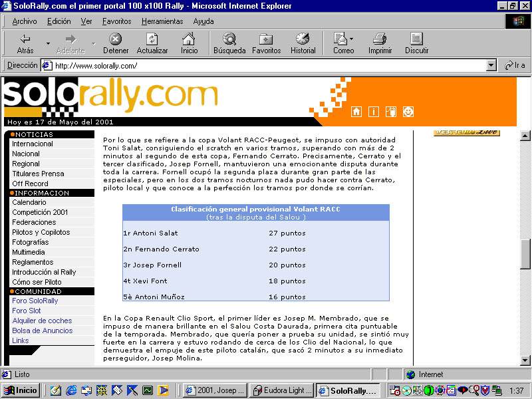
Task: Print the page with Imprimir
Action: (380, 43)
